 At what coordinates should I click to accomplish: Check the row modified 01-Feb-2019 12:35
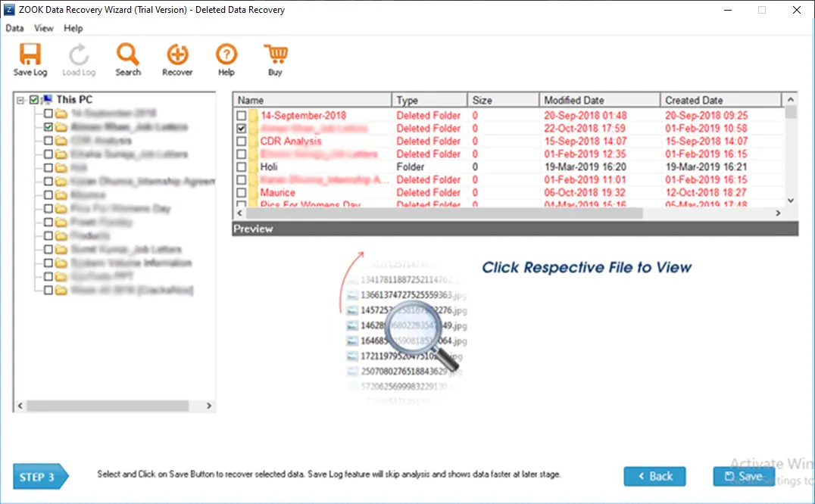(x=241, y=154)
